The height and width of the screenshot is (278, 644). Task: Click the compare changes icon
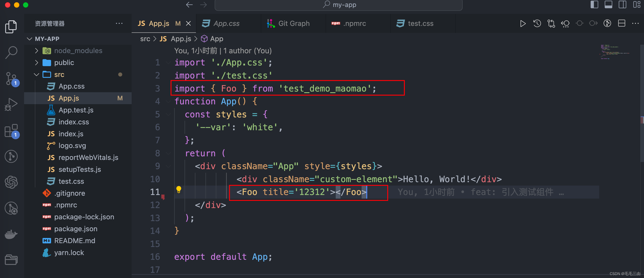[551, 23]
